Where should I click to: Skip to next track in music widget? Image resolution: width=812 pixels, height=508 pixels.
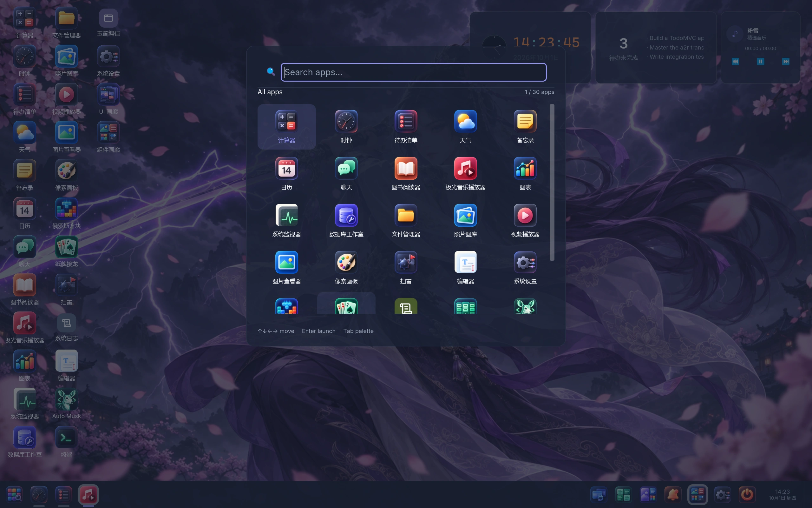[x=786, y=62]
